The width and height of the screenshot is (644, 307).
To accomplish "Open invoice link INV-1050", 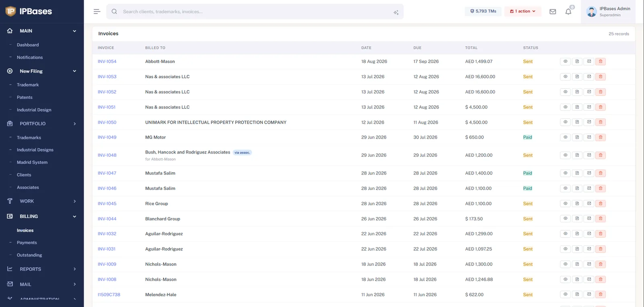I will (107, 122).
